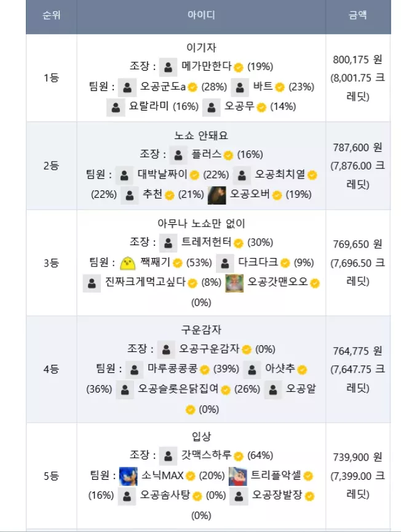Select team name 노쇼 안돼요
Image resolution: width=401 pixels, height=532 pixels.
[201, 136]
